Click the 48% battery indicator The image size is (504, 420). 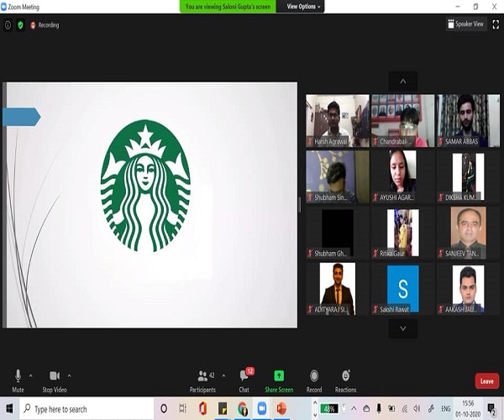329,409
